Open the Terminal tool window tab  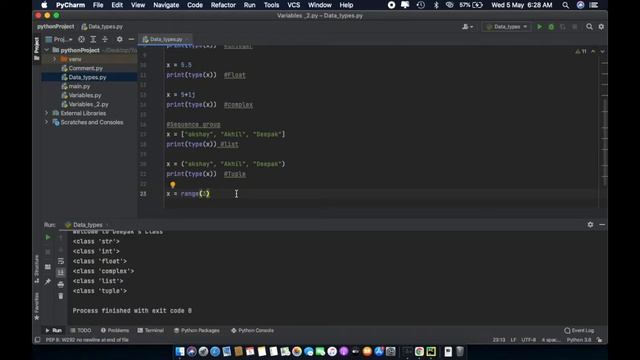click(151, 330)
